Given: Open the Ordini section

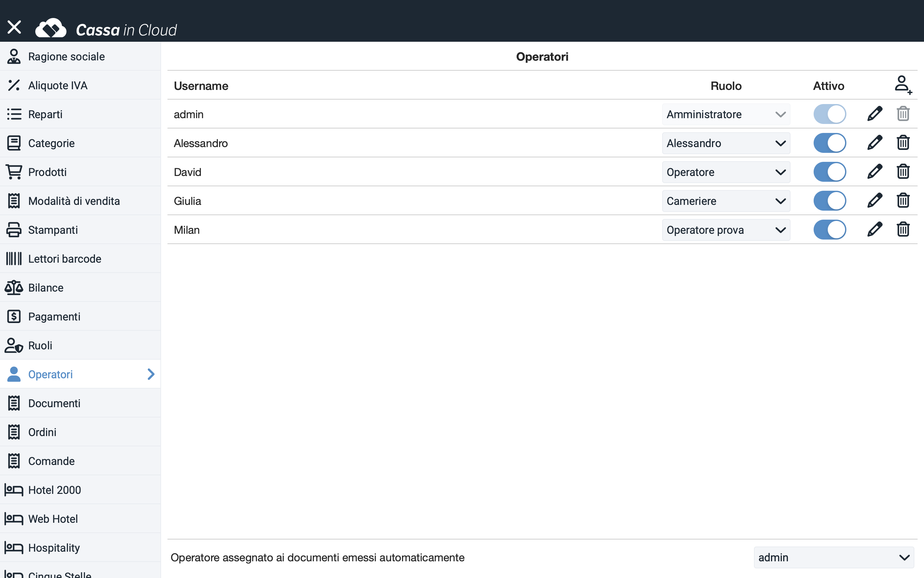Looking at the screenshot, I should tap(80, 432).
